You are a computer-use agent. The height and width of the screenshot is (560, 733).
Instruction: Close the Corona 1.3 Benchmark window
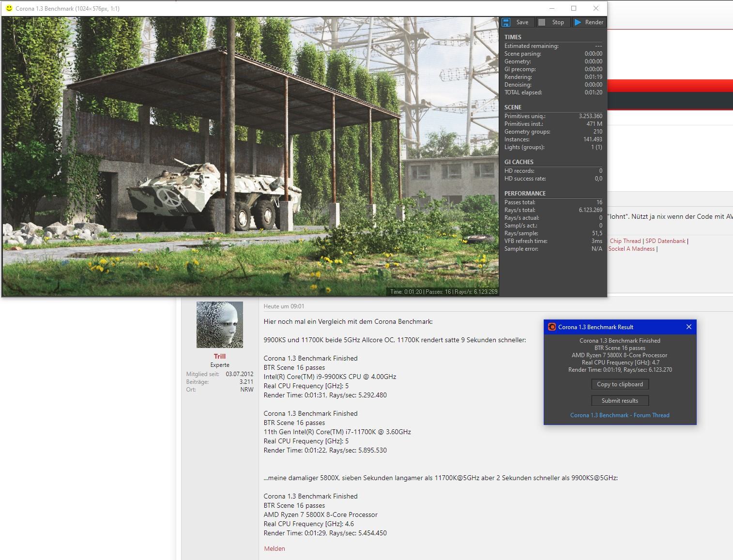tap(596, 8)
